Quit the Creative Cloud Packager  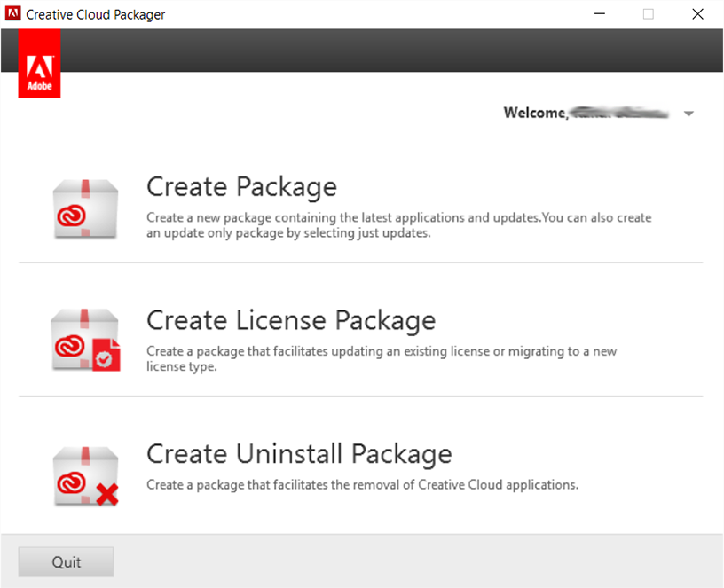tap(65, 561)
